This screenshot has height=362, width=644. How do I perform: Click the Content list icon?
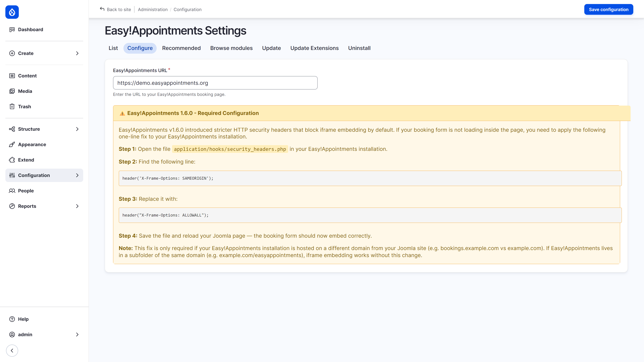[12, 76]
